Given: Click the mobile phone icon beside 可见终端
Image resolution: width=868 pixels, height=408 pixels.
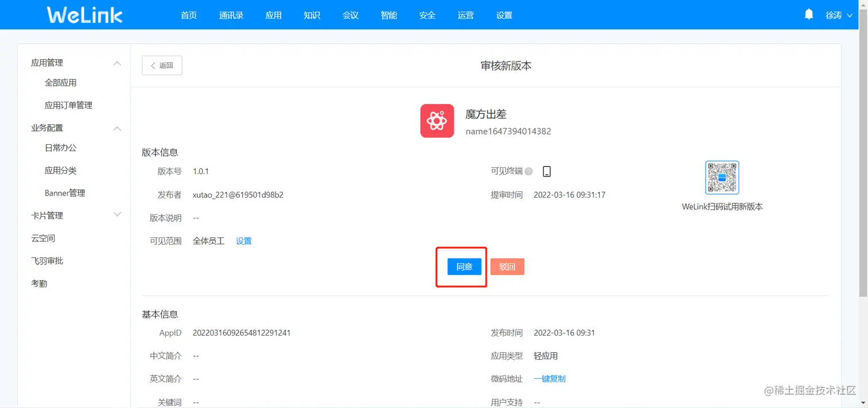Looking at the screenshot, I should click(x=546, y=171).
